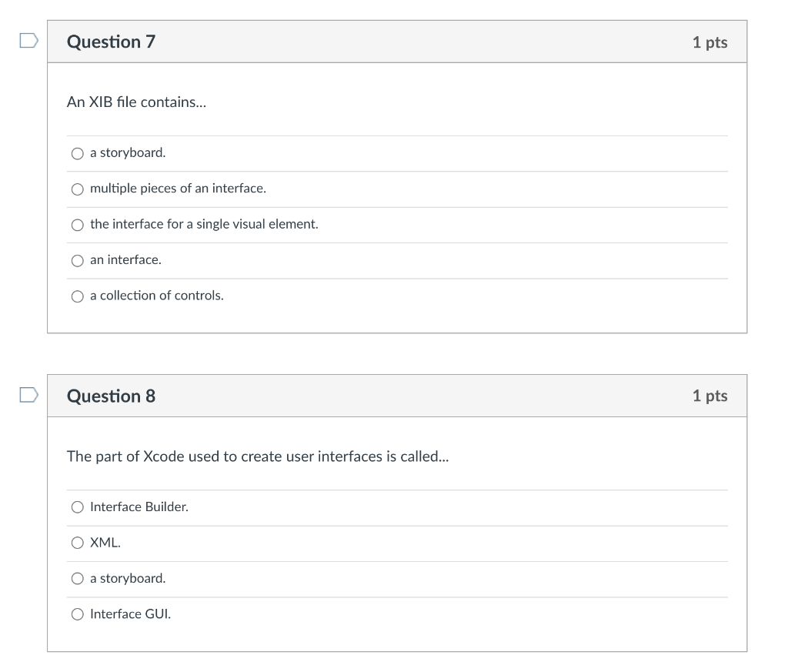Screen dimensions: 788x672
Task: Flag Question 8 using the bookmark icon
Action: (x=28, y=396)
